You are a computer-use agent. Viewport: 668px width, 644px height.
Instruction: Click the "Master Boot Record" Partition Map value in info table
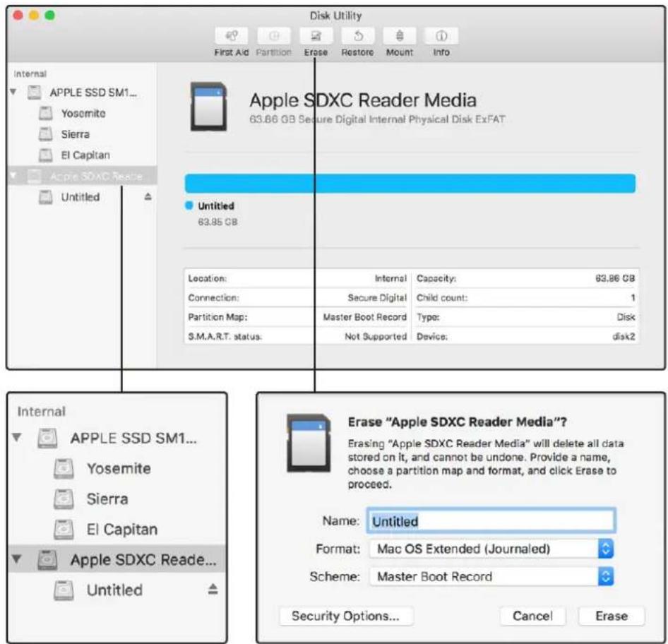364,317
